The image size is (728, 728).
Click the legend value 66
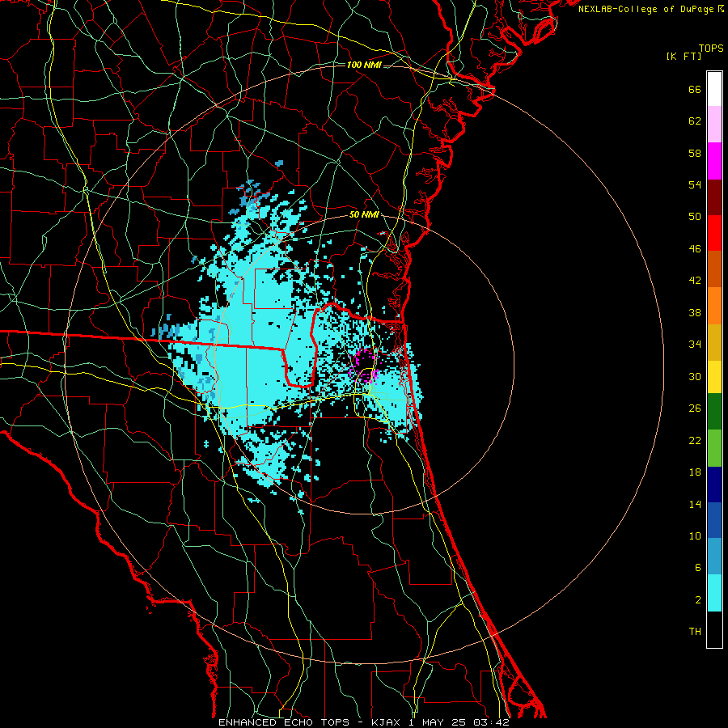[695, 89]
